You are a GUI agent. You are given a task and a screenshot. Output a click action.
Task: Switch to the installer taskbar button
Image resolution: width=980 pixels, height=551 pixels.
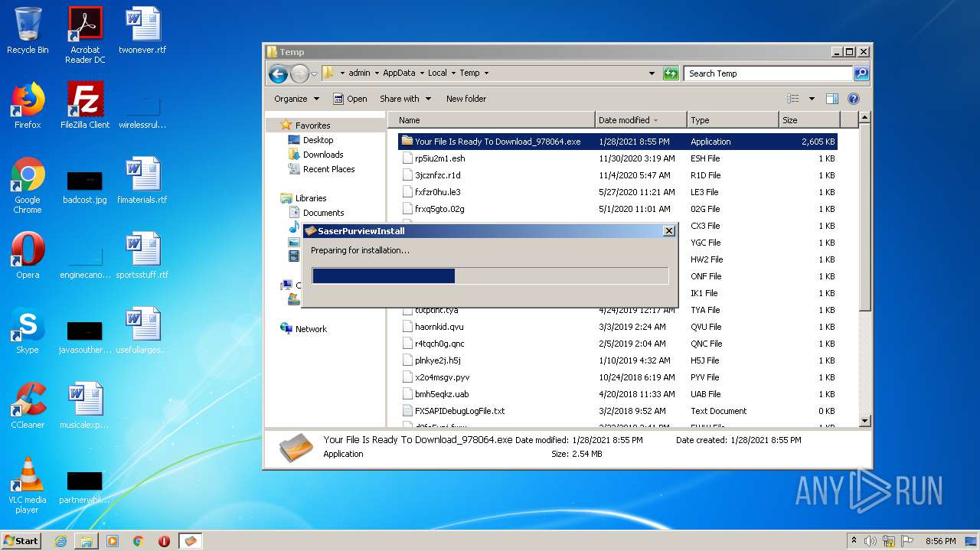(x=191, y=541)
